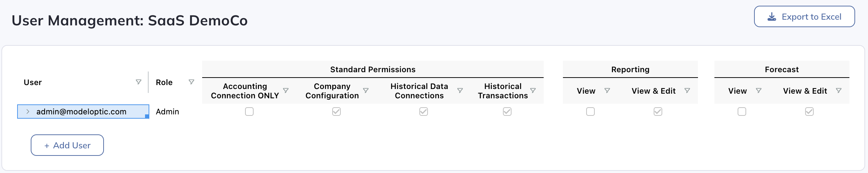The image size is (868, 173).
Task: Filter the Company Configuration column
Action: [366, 91]
